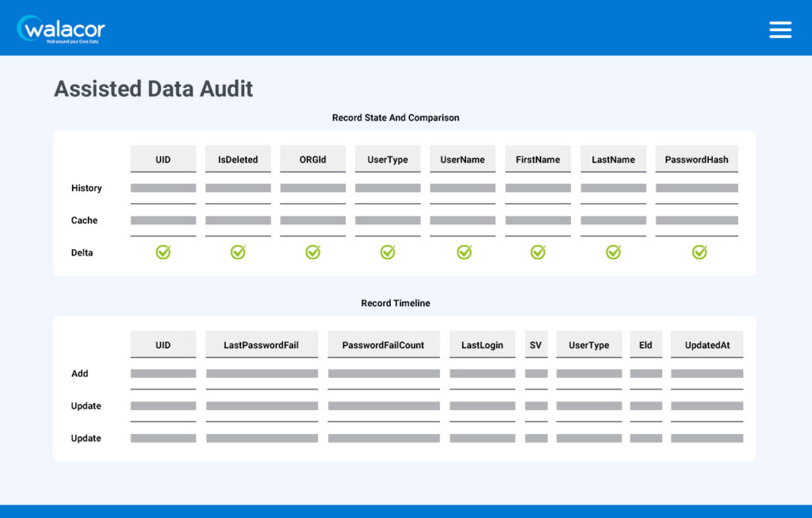Screen dimensions: 812x518
Task: Click the EId column header
Action: [645, 345]
